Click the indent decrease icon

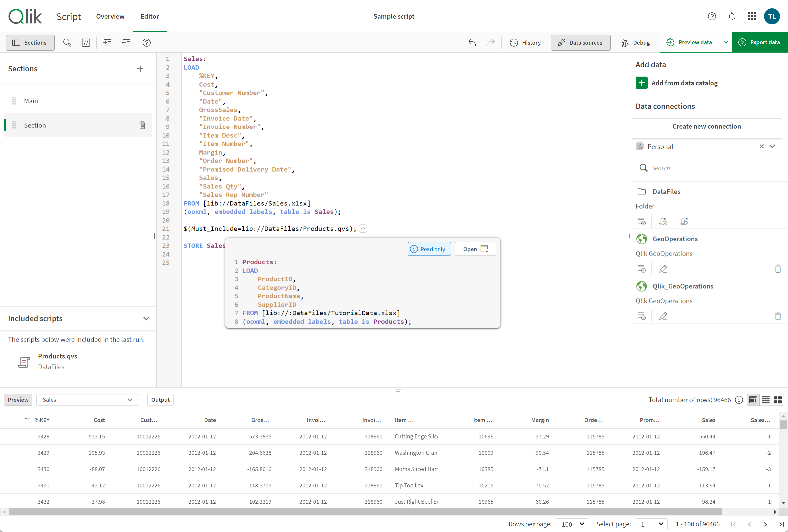(x=125, y=43)
